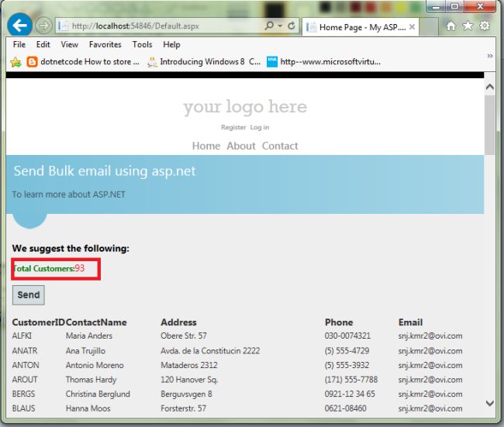Image resolution: width=504 pixels, height=427 pixels.
Task: Click the Obere Str. 57 address
Action: point(184,336)
